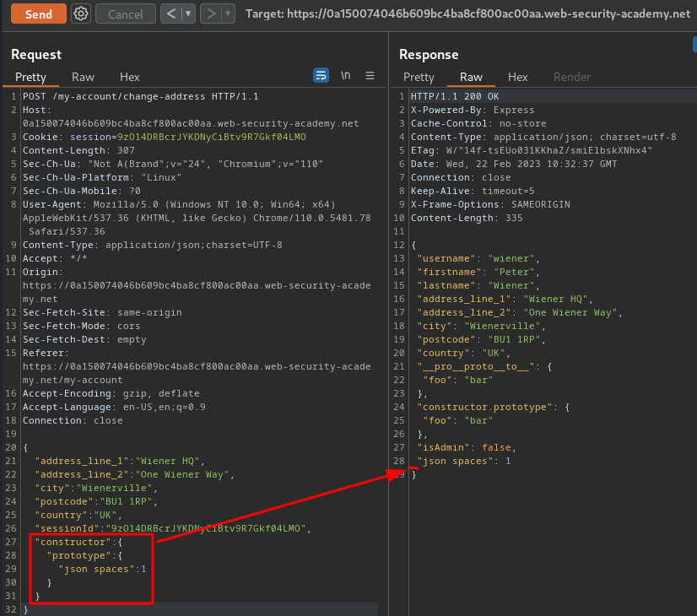Click the "constructor":{ line in request body
This screenshot has height=616, width=697.
click(78, 542)
